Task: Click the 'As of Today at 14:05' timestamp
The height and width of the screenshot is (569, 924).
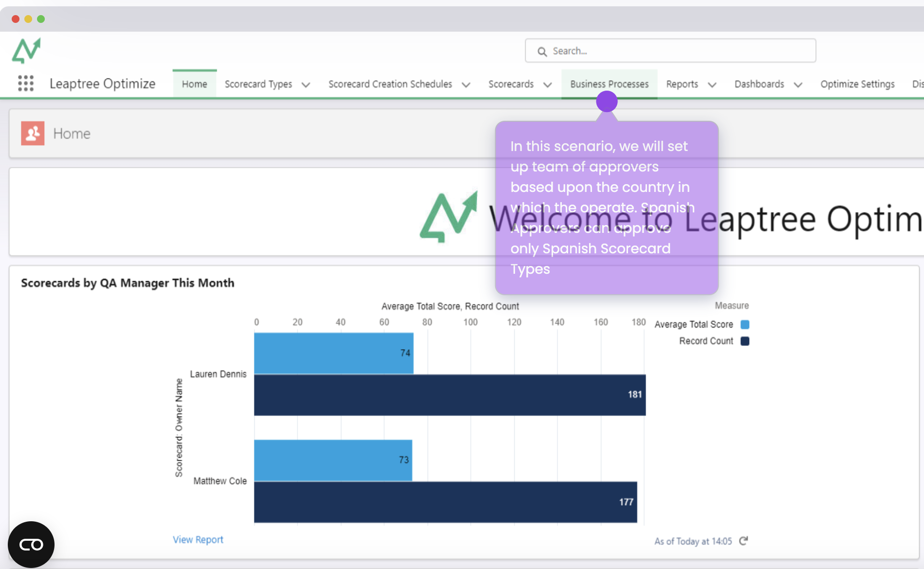Action: 693,541
